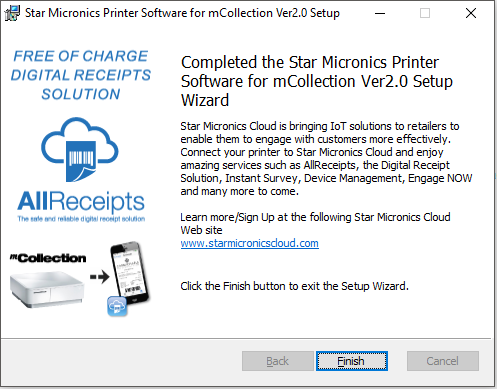Close the Setup wizard window
This screenshot has height=389, width=497.
[471, 13]
